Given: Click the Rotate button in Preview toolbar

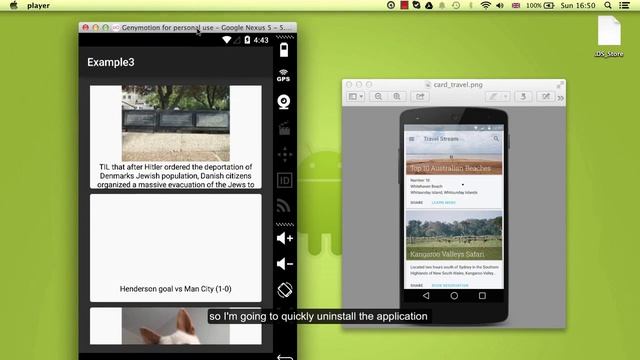Looking at the screenshot, I should click(x=523, y=97).
